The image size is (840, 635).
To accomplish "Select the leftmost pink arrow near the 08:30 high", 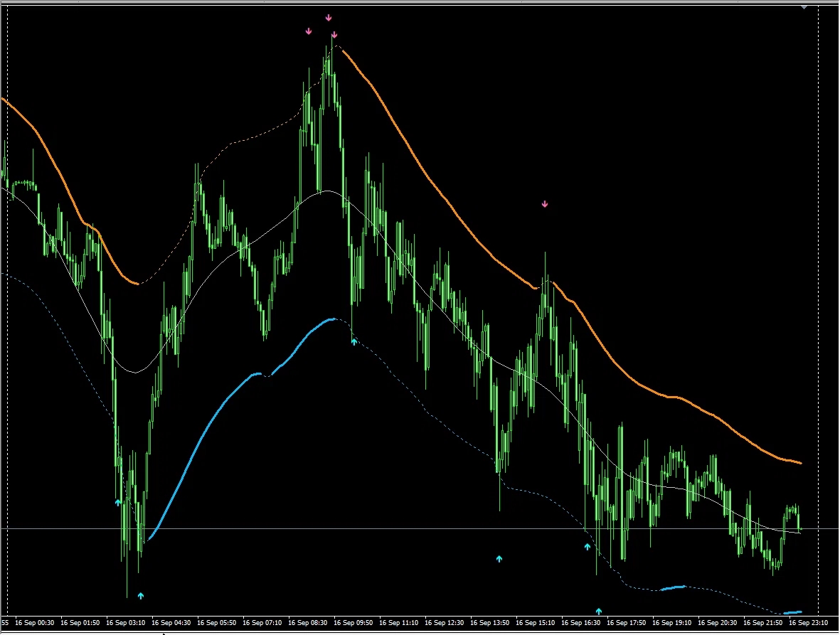I will click(309, 31).
